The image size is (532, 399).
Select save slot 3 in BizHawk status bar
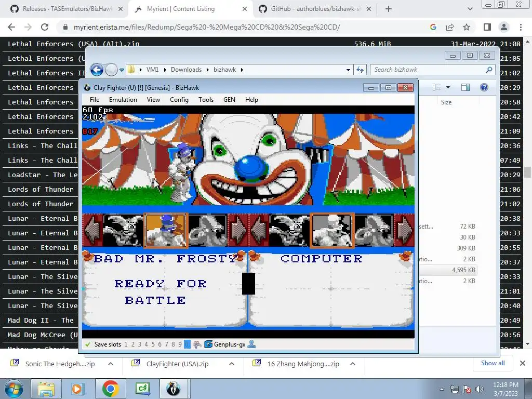139,344
